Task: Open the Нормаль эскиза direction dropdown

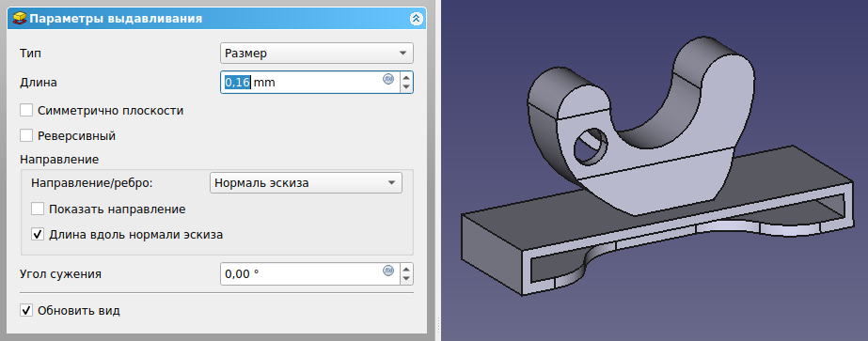Action: [307, 183]
